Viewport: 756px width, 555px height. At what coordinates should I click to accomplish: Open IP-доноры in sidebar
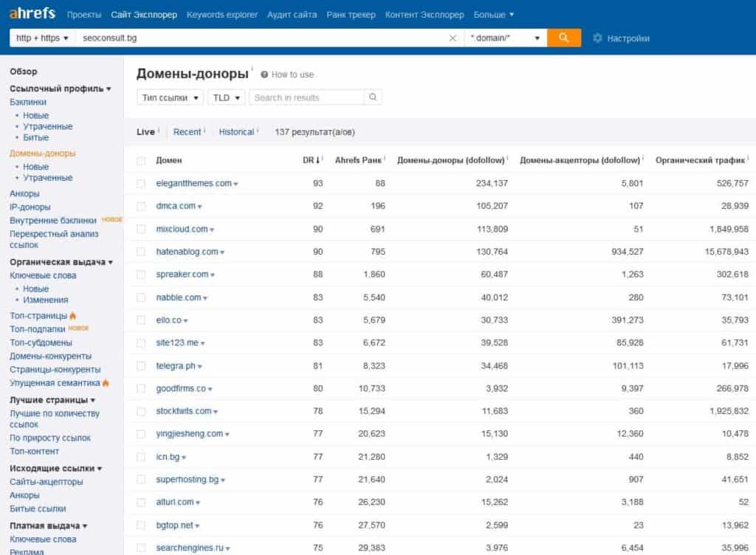click(30, 207)
